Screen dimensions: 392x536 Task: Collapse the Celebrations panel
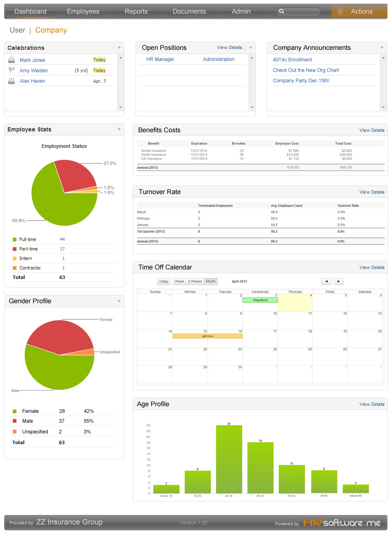[119, 48]
